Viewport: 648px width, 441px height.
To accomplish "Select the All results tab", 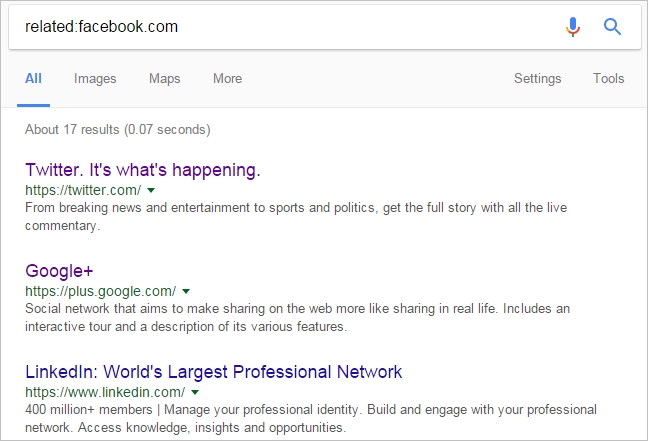I will (x=33, y=79).
